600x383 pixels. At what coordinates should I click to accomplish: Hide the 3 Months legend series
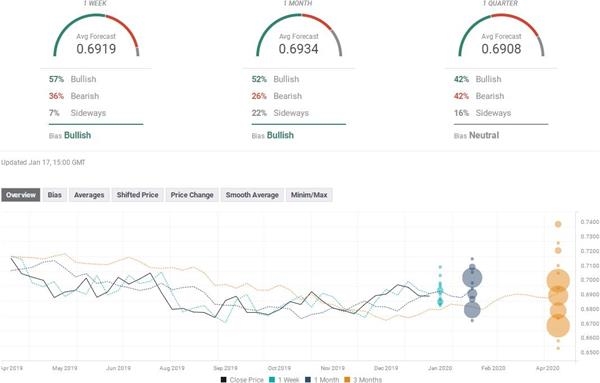[363, 380]
